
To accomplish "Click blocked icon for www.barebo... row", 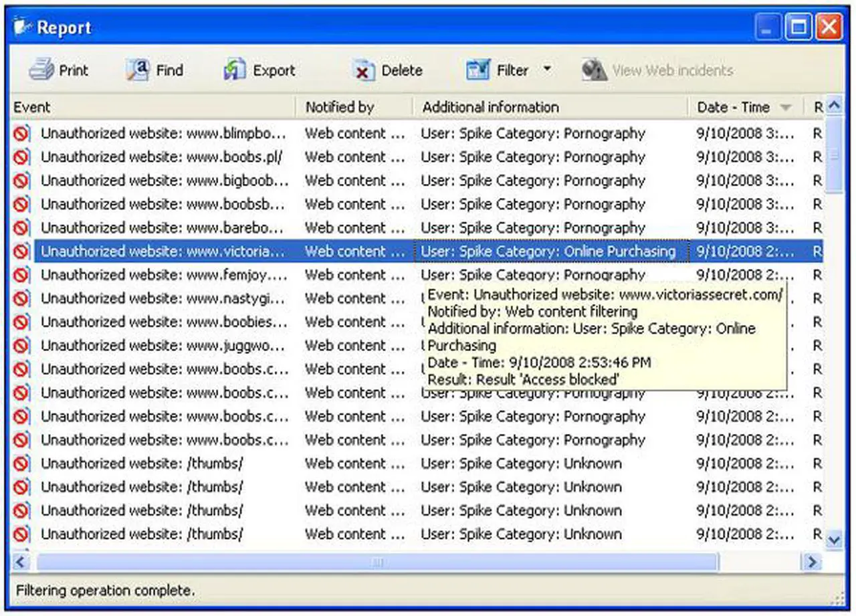I will (21, 227).
